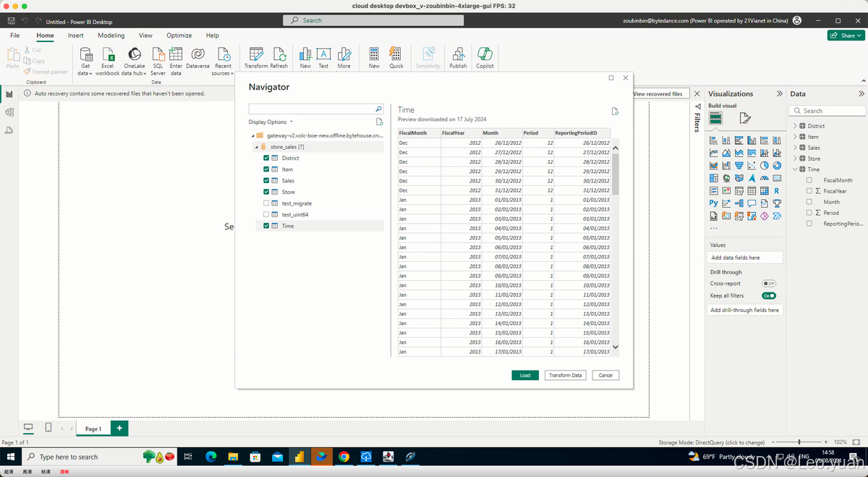868x477 pixels.
Task: Open the Display Options dropdown
Action: point(271,122)
